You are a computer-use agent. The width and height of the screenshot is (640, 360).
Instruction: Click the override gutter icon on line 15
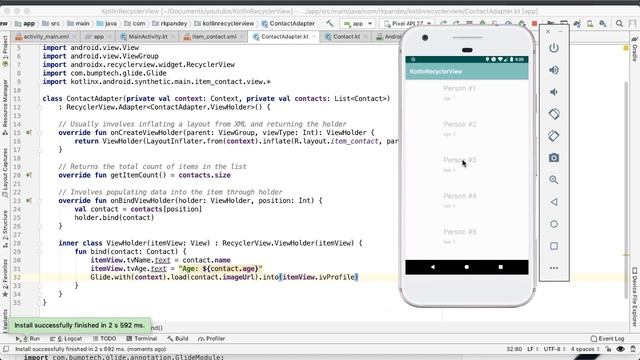[29, 133]
